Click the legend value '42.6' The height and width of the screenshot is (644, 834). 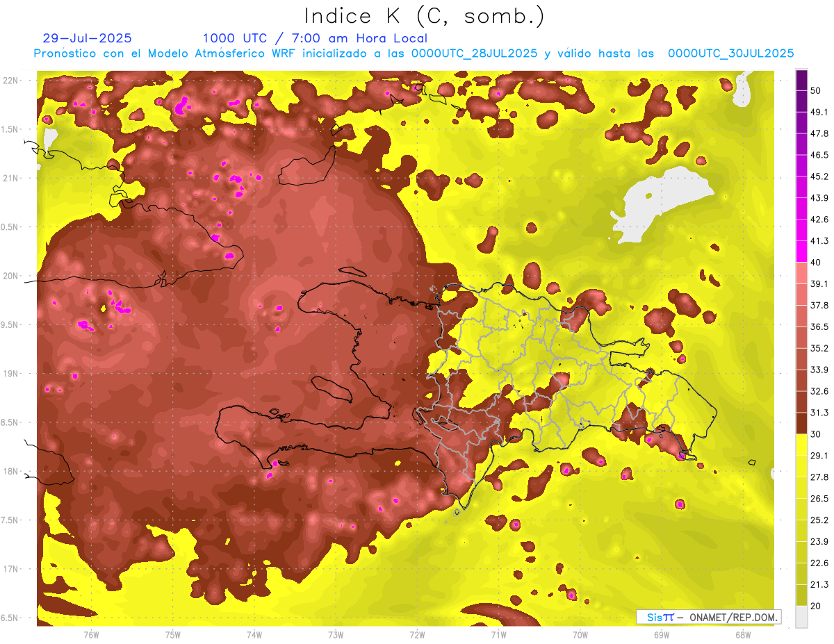pos(819,220)
